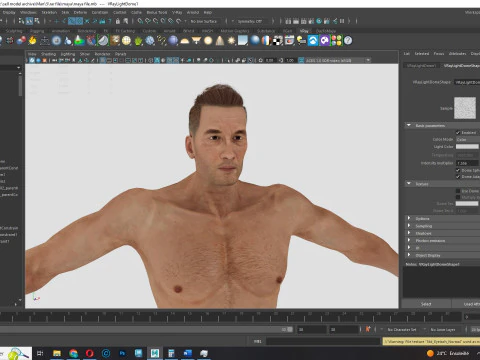This screenshot has width=480, height=360.
Task: Click the Select button in Attribute Editor
Action: 426,304
